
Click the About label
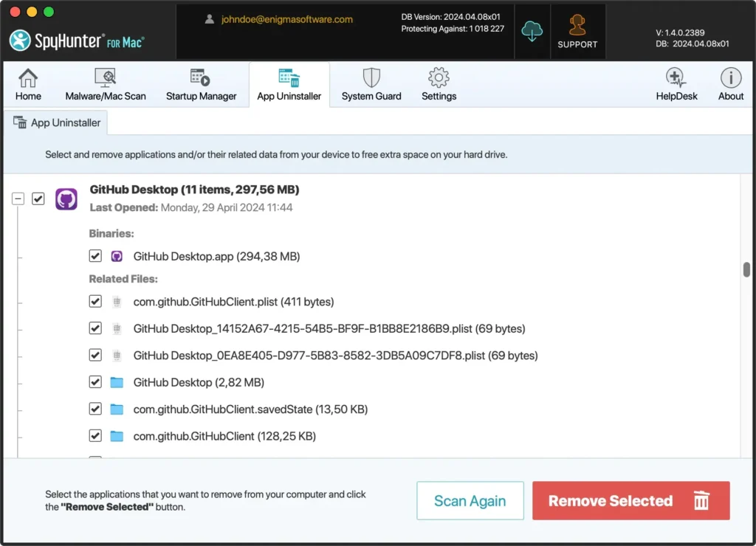[x=730, y=97]
